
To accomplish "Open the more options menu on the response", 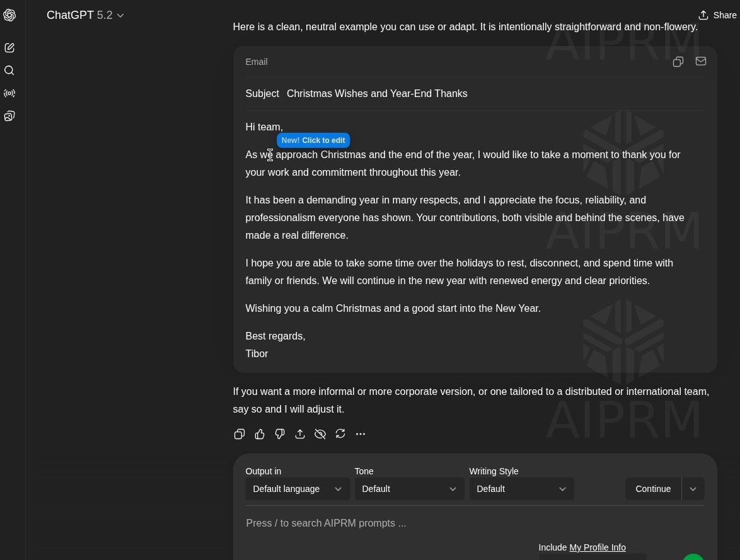I will pos(361,434).
